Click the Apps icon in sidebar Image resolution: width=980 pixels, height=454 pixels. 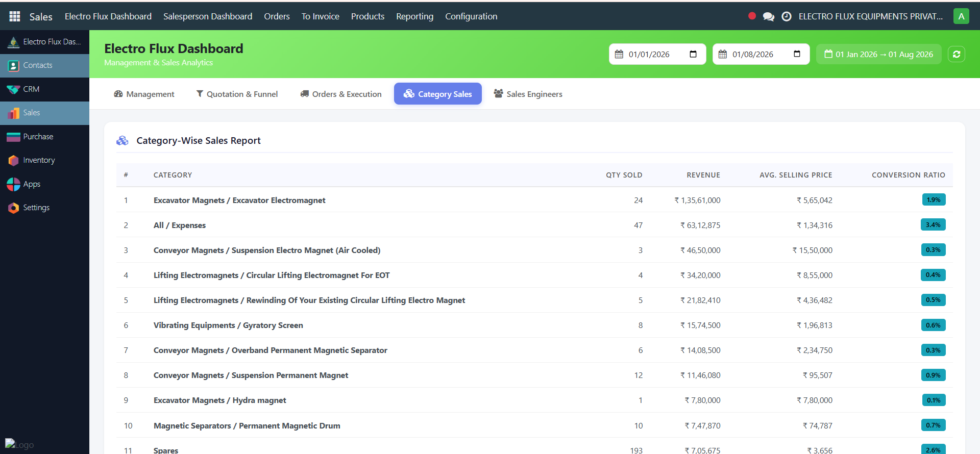14,184
